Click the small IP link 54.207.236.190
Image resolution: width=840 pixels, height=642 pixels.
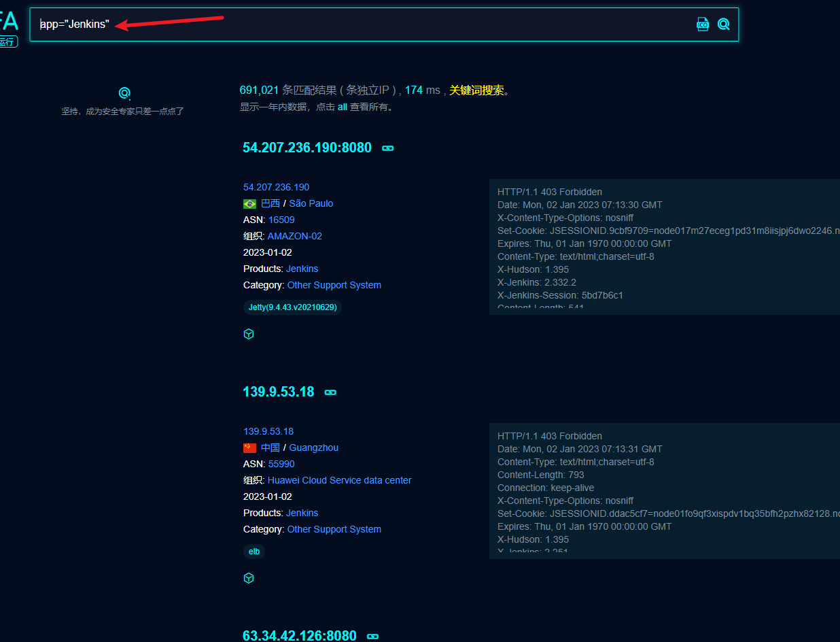277,187
